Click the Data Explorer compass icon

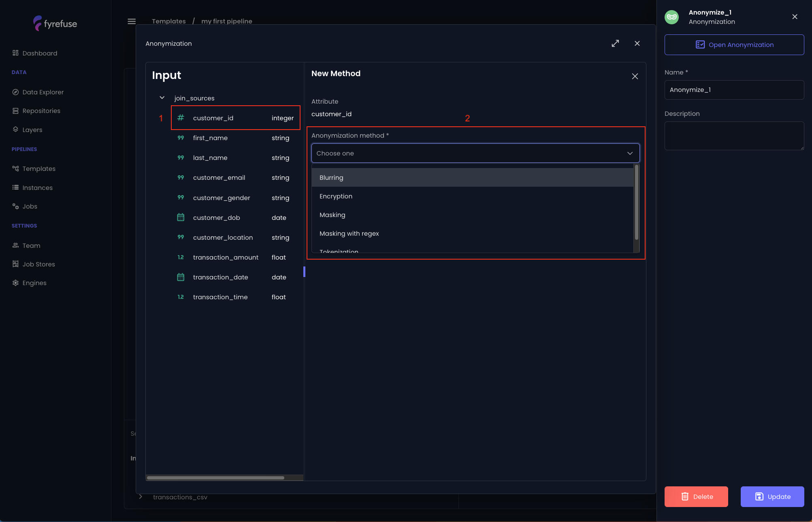pos(15,92)
